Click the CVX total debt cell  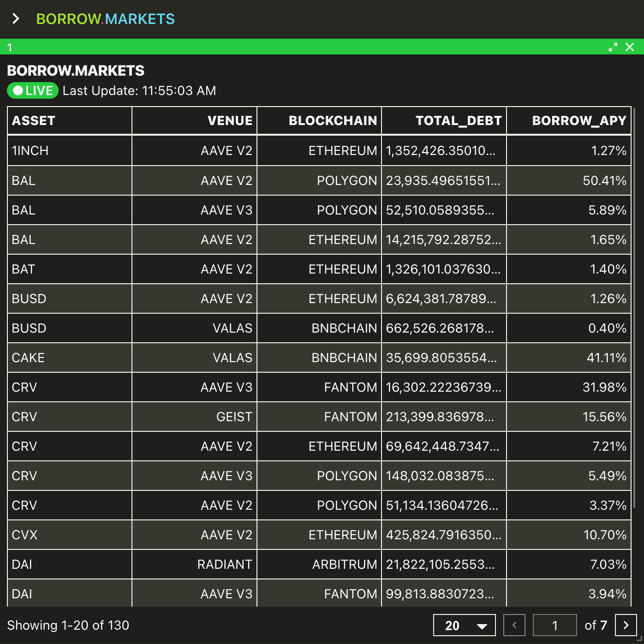444,535
